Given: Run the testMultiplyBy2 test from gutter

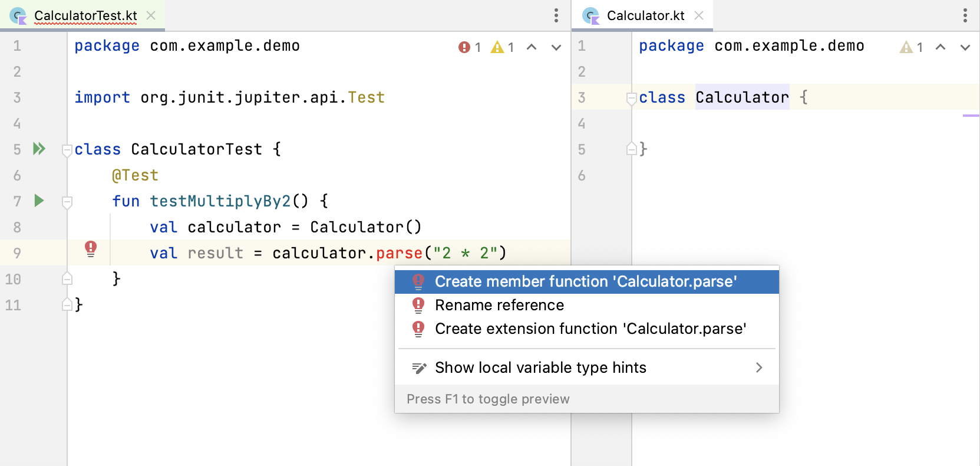Looking at the screenshot, I should (39, 201).
